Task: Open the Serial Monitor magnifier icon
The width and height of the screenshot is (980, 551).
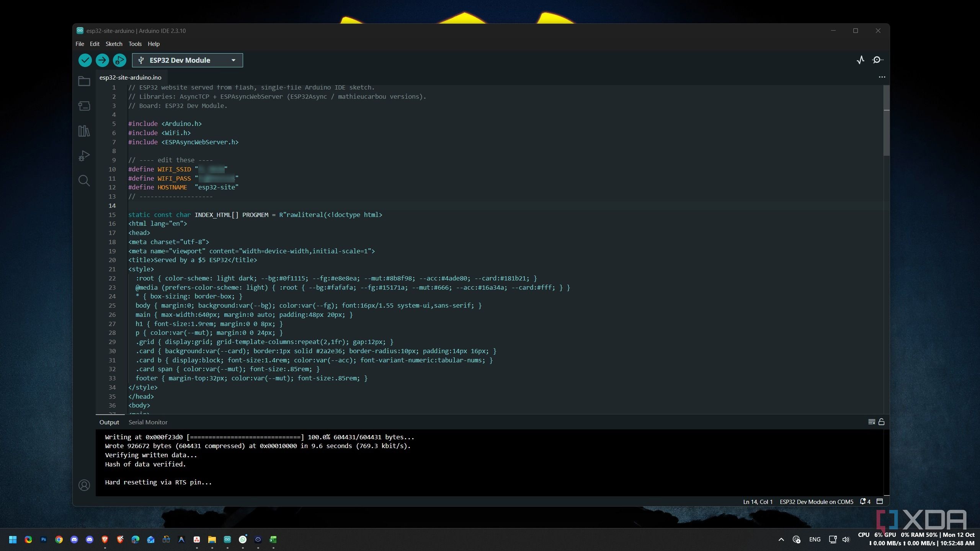Action: click(x=877, y=60)
